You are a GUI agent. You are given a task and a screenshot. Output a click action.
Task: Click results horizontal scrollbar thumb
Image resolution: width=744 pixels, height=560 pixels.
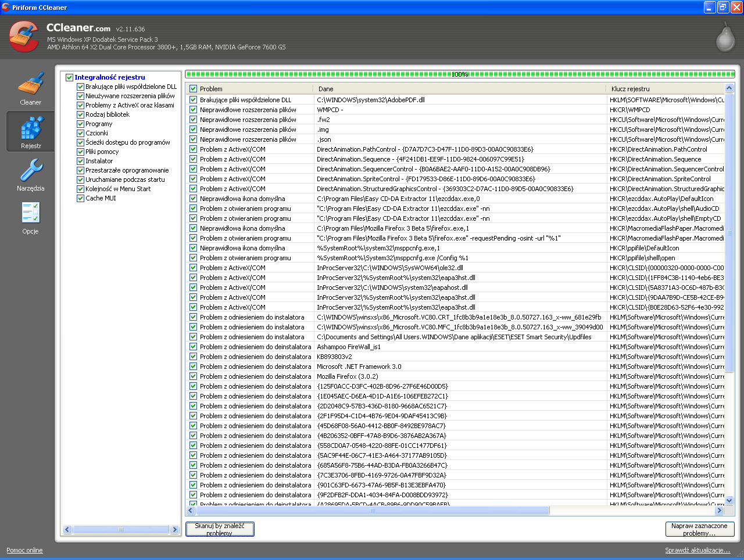pos(373,511)
